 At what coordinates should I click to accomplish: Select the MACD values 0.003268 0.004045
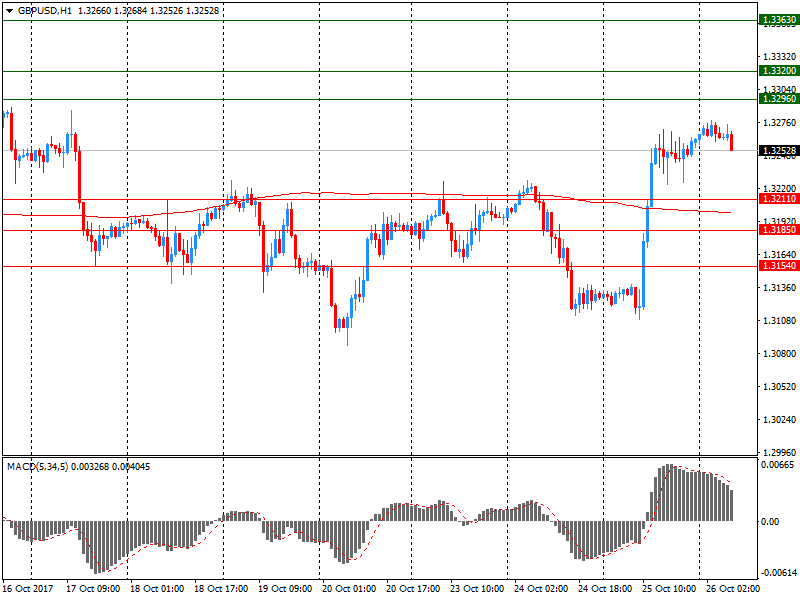111,467
